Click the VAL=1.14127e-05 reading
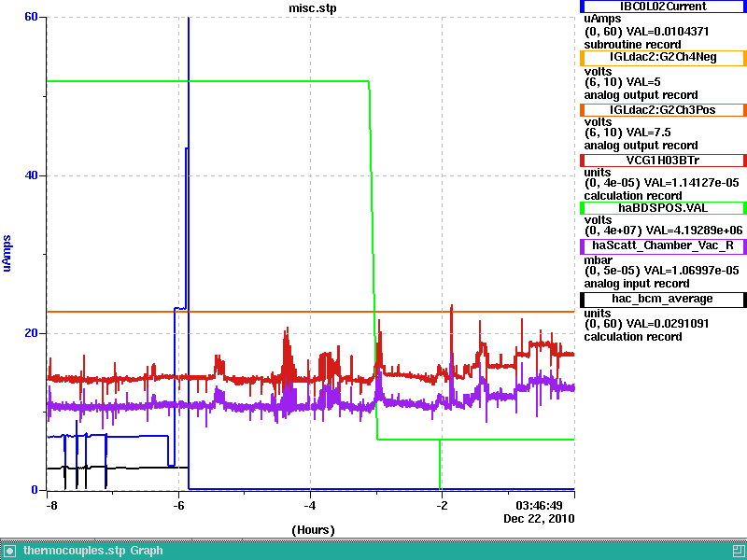 [x=691, y=183]
